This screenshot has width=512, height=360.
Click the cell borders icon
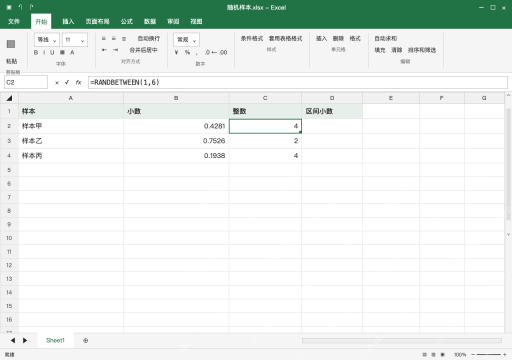[62, 52]
